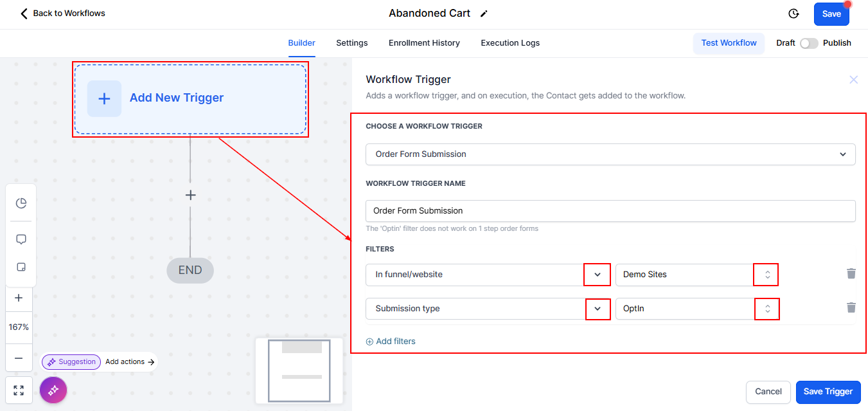Click the Add filters link
The height and width of the screenshot is (411, 868).
click(391, 342)
